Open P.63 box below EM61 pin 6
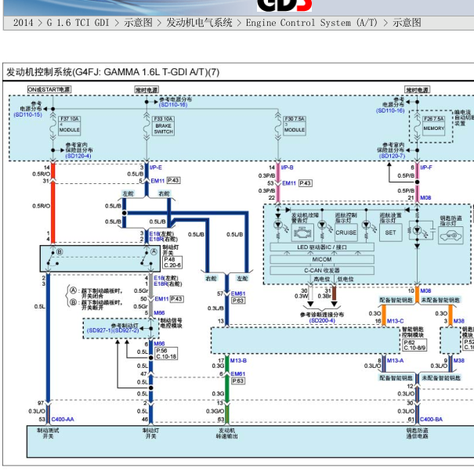Image resolution: width=474 pixels, height=476 pixels. click(x=238, y=381)
